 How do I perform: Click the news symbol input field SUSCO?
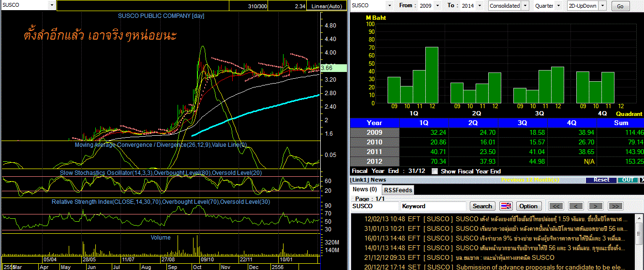click(374, 206)
